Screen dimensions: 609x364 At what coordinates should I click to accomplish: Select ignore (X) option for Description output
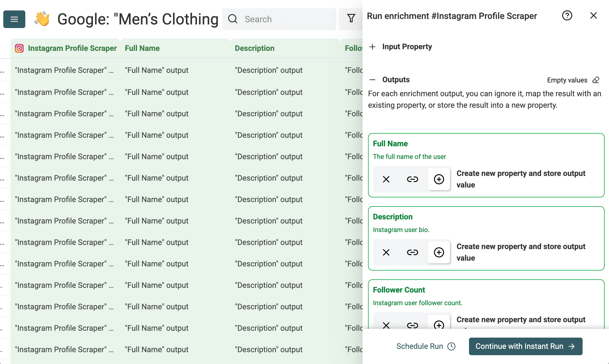tap(386, 252)
